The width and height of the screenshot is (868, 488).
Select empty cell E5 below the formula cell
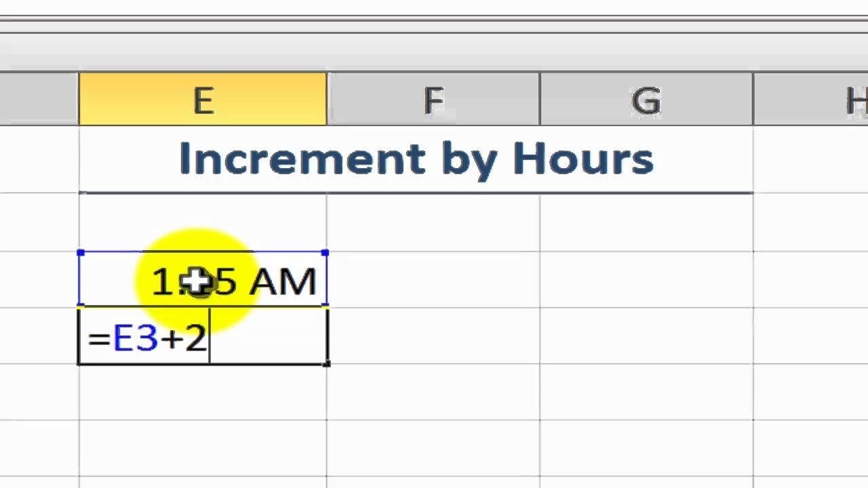(203, 393)
